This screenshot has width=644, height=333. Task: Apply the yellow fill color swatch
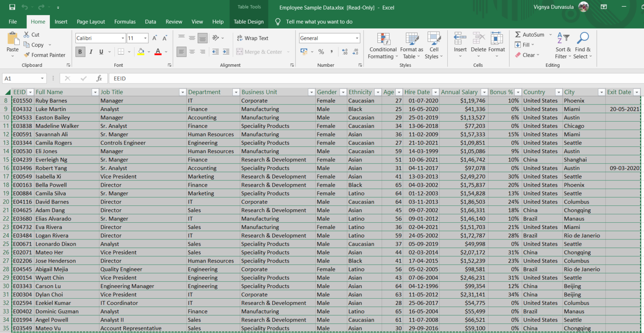141,52
